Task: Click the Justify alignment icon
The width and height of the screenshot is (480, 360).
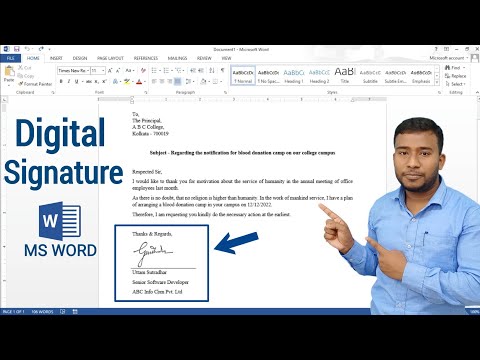Action: pyautogui.click(x=178, y=82)
